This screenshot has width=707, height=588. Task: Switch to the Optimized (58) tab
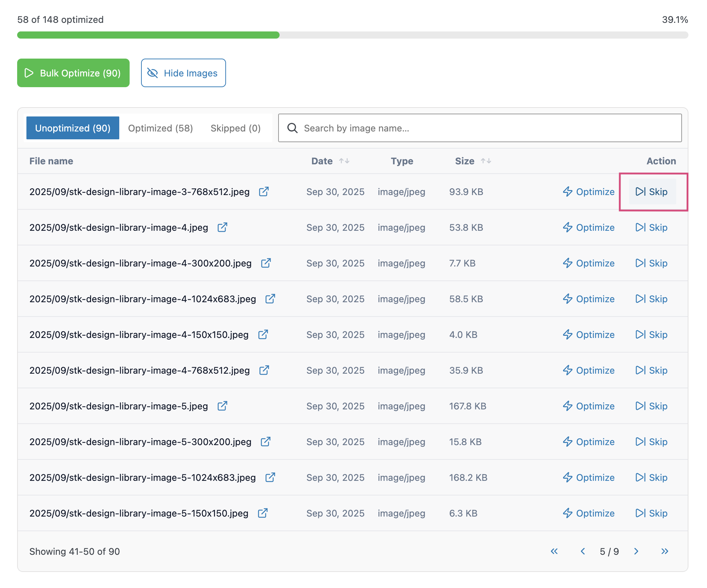click(x=160, y=128)
